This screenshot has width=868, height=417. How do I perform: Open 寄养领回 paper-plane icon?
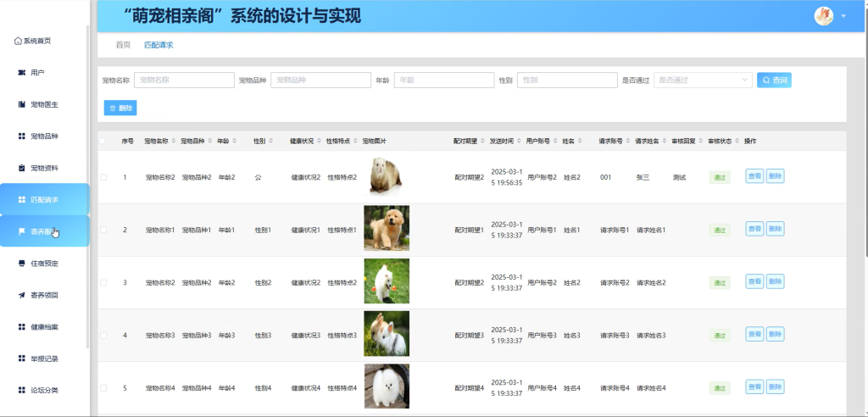22,295
